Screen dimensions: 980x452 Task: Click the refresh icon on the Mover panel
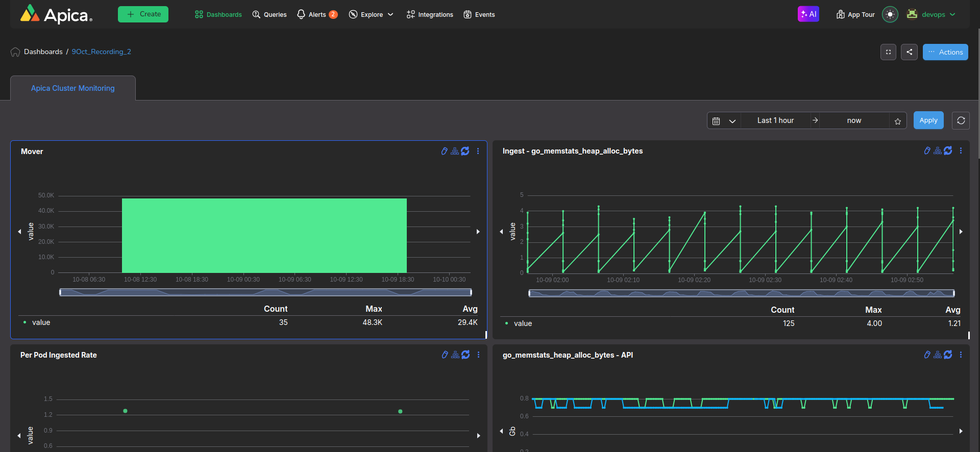465,151
